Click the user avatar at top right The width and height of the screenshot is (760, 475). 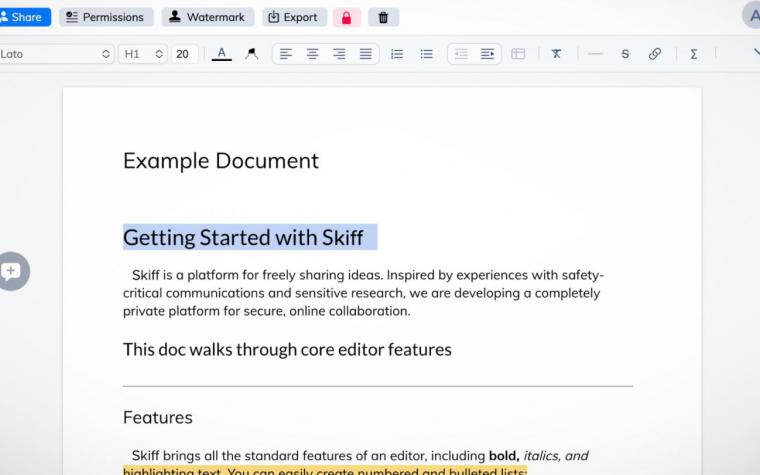pyautogui.click(x=752, y=15)
